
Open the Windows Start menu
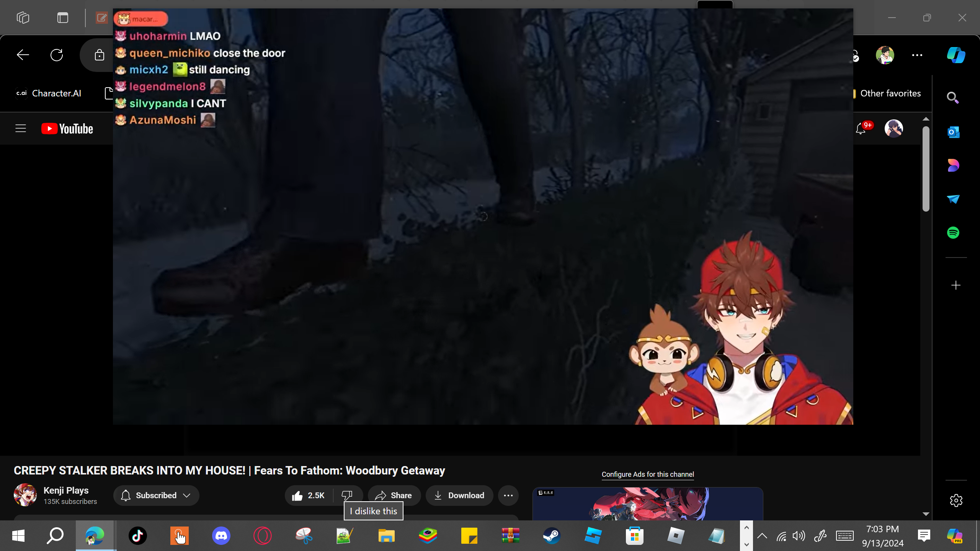(18, 536)
